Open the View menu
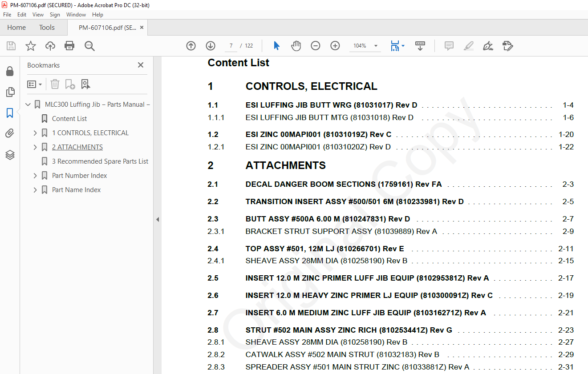The height and width of the screenshot is (374, 588). click(x=38, y=15)
